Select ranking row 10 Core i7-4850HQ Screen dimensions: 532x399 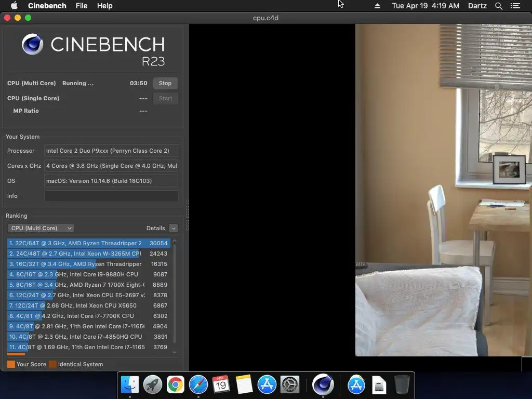pyautogui.click(x=88, y=337)
